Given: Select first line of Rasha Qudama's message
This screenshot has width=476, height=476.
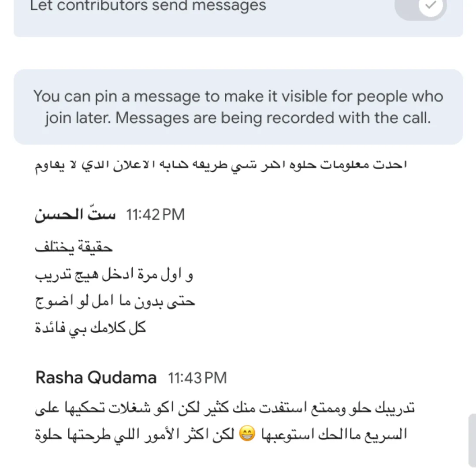Looking at the screenshot, I should tap(225, 408).
